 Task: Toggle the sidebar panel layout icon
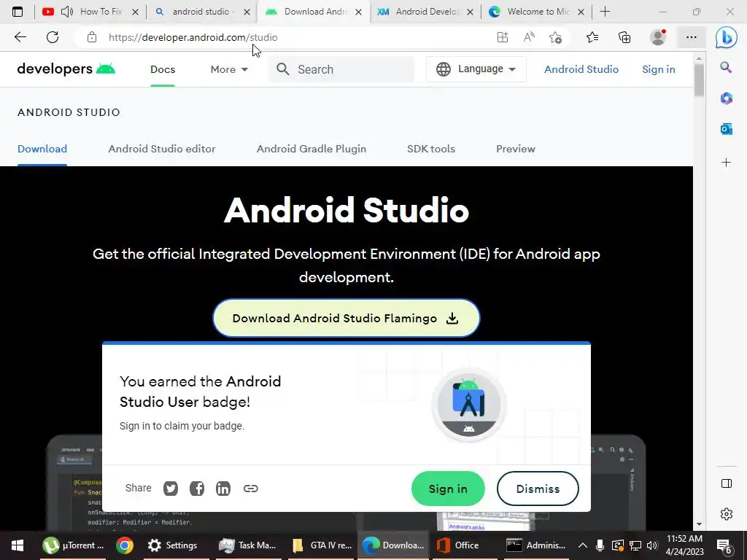727,484
